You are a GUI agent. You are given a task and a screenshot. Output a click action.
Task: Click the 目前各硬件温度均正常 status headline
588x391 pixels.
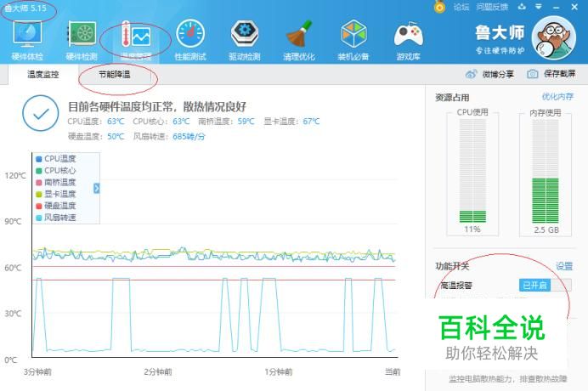156,106
